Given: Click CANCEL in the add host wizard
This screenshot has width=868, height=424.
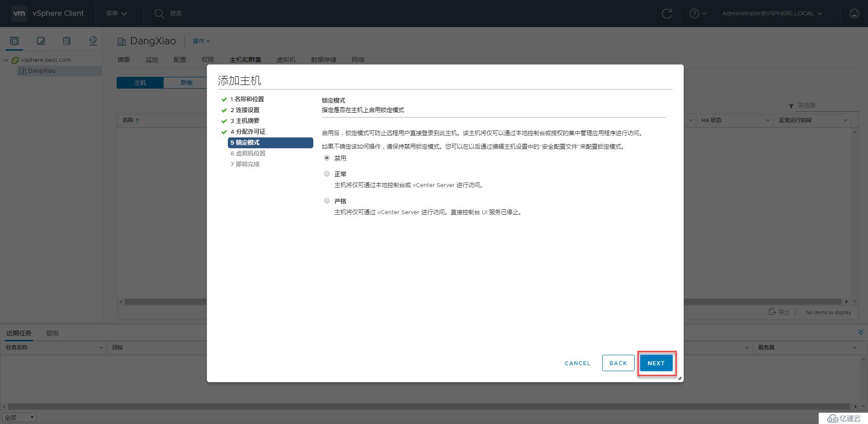Looking at the screenshot, I should click(577, 363).
